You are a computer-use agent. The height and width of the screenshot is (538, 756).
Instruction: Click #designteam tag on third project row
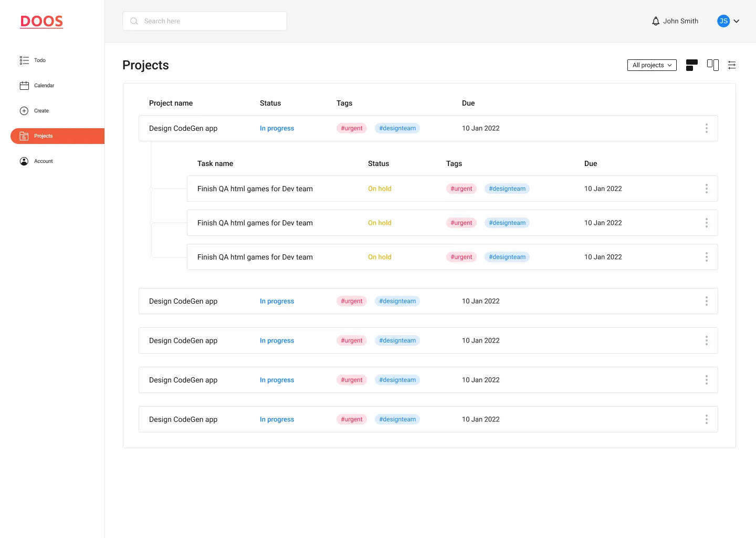pos(397,340)
